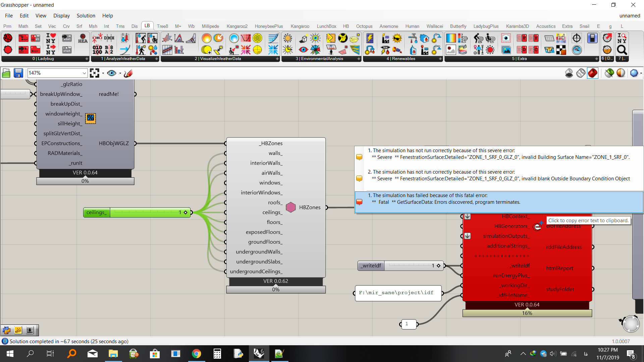The width and height of the screenshot is (644, 362).
Task: Copy the fatal error text to clipboard
Action: [x=499, y=202]
